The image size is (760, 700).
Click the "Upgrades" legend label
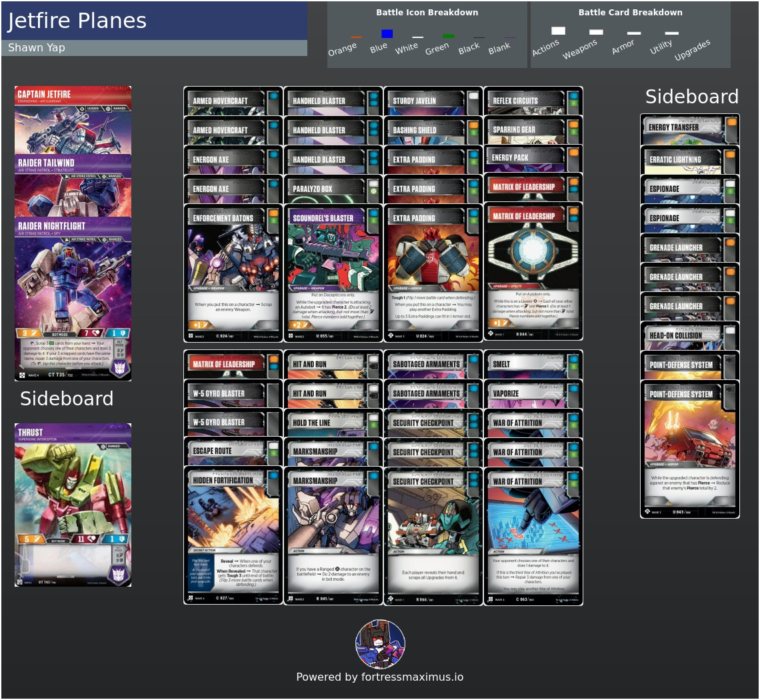692,50
